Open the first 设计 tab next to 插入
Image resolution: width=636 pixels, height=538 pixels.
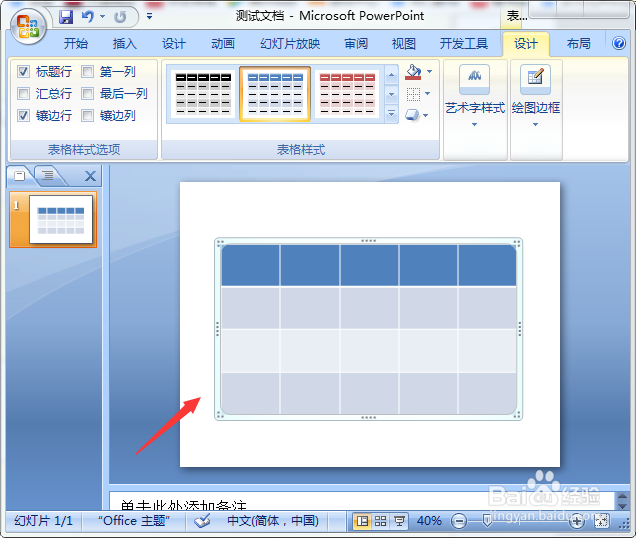(x=174, y=43)
